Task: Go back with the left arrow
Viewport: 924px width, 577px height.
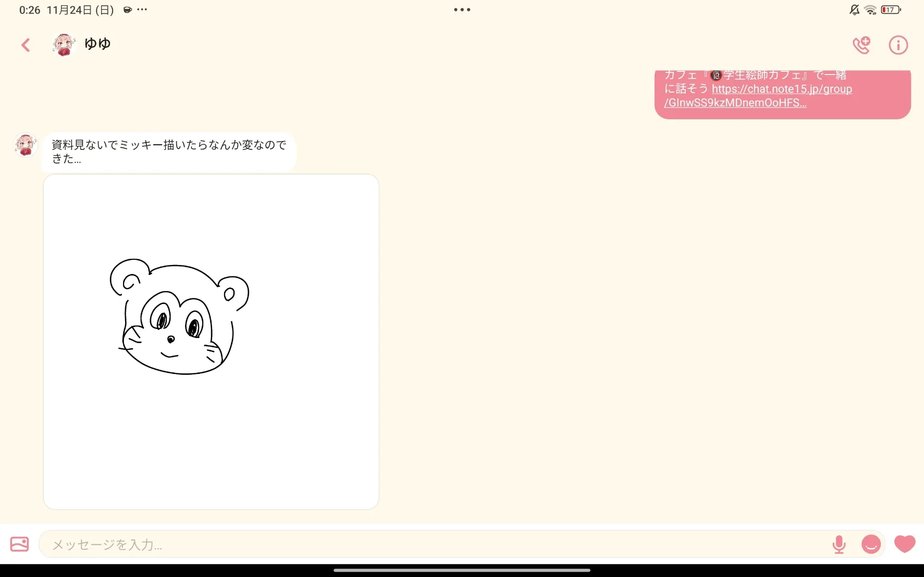Action: [26, 45]
